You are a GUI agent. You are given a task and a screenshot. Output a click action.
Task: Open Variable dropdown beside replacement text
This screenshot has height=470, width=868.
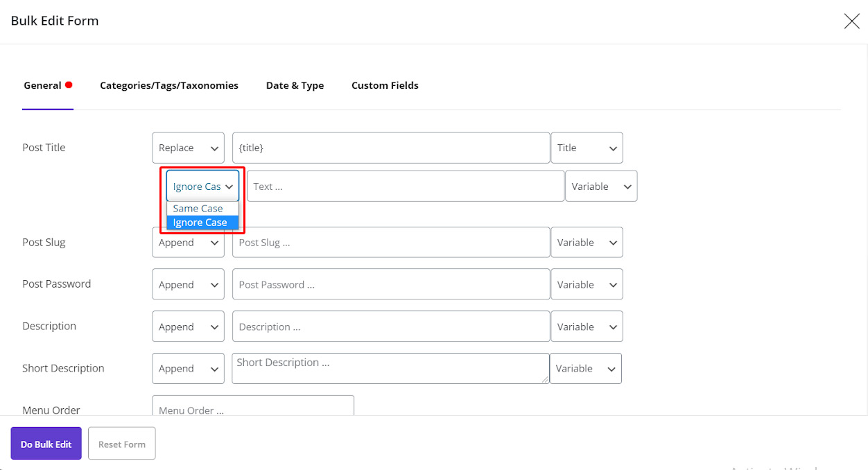point(601,186)
